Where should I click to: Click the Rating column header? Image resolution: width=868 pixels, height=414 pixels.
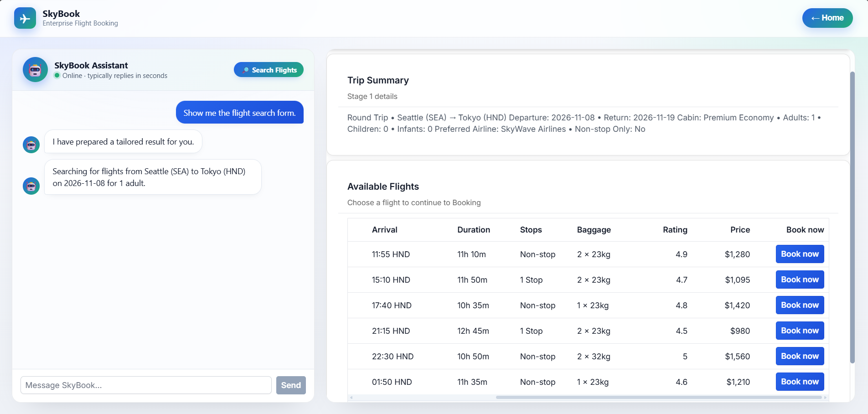click(675, 230)
